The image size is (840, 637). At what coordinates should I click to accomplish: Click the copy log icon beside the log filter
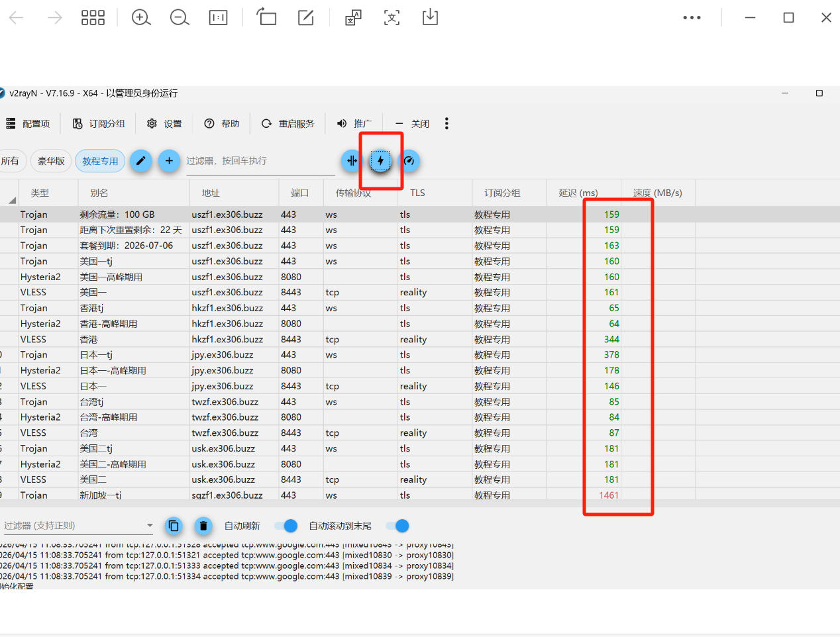tap(174, 526)
